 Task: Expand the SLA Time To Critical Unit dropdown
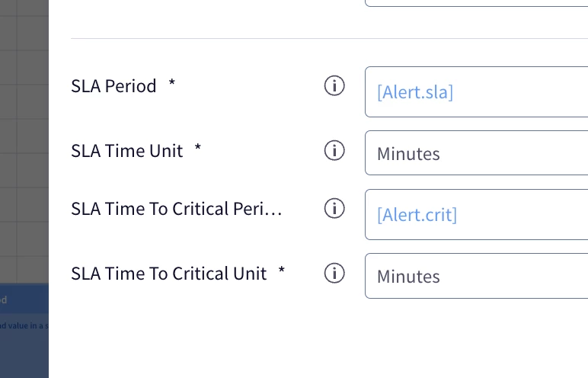pos(476,276)
